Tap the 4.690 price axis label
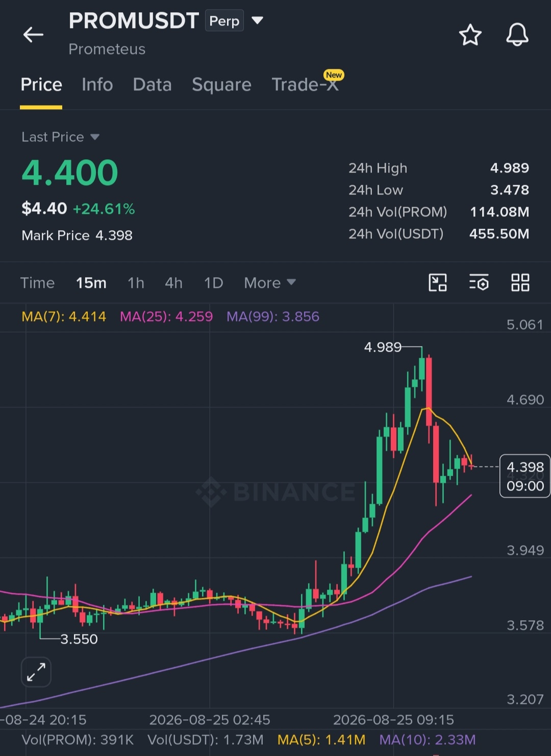The image size is (551, 756). (x=525, y=400)
